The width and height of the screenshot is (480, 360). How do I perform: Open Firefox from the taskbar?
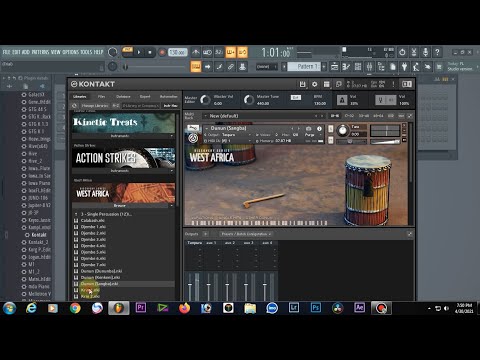[x=184, y=308]
